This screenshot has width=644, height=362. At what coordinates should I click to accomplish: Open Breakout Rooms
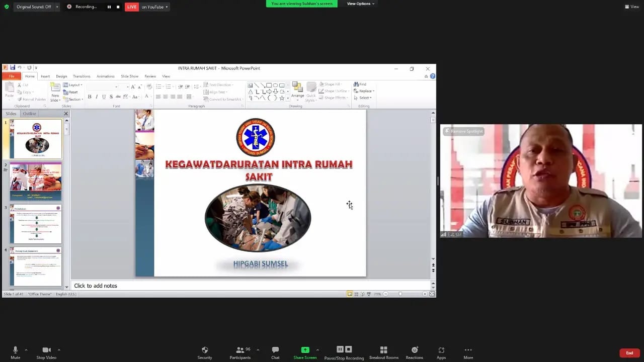coord(383,350)
